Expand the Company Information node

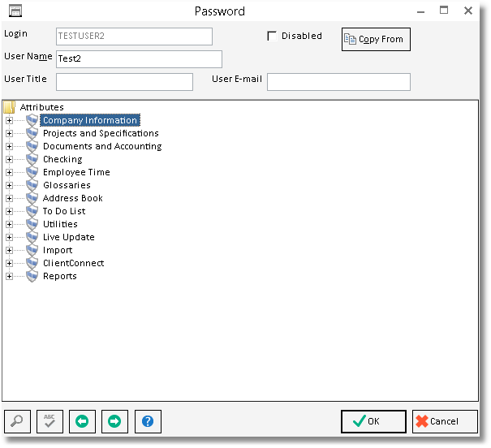pos(9,120)
